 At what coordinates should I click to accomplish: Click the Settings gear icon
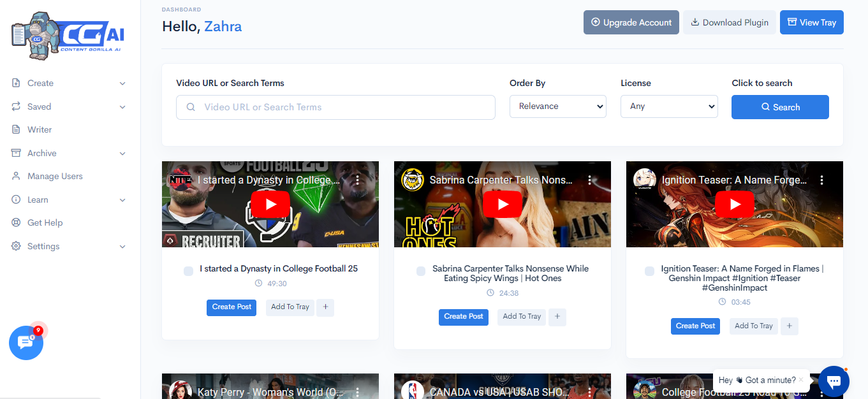tap(16, 246)
